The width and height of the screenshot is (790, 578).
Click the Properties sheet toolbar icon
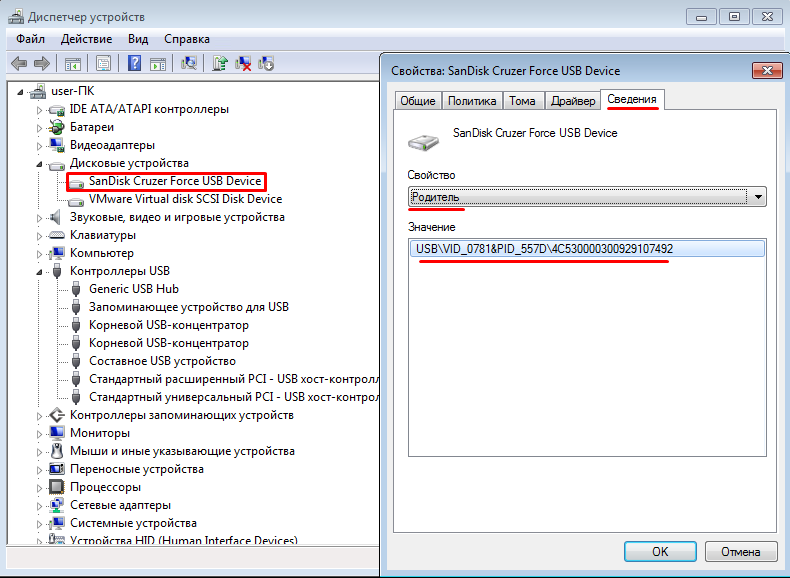(103, 64)
